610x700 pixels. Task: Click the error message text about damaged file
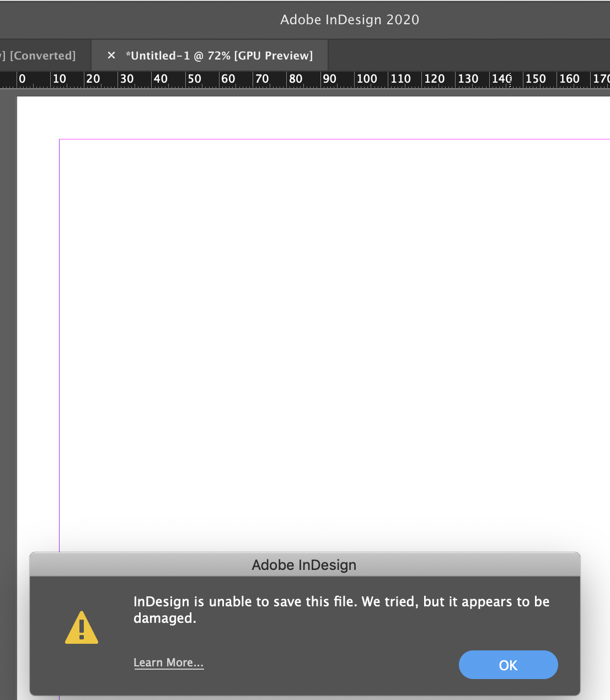click(341, 610)
